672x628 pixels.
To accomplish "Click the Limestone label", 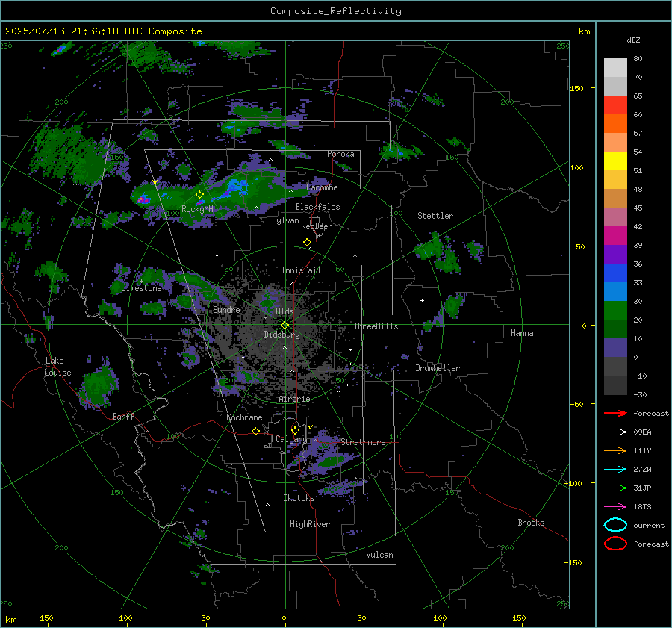I will pos(141,288).
